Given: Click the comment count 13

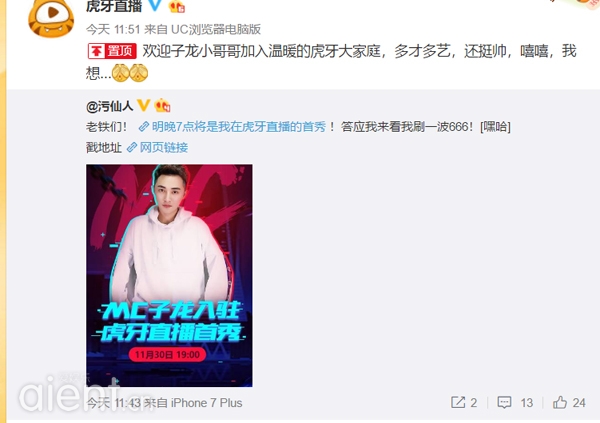Looking at the screenshot, I should (527, 403).
